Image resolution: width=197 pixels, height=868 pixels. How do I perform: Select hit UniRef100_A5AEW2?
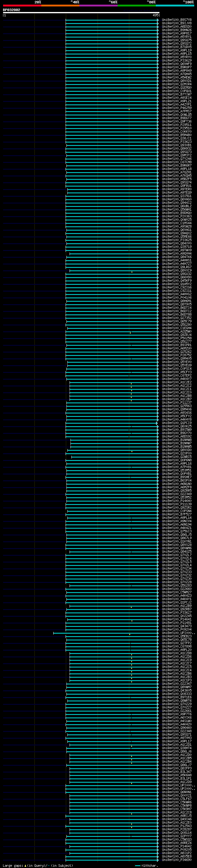177,78
